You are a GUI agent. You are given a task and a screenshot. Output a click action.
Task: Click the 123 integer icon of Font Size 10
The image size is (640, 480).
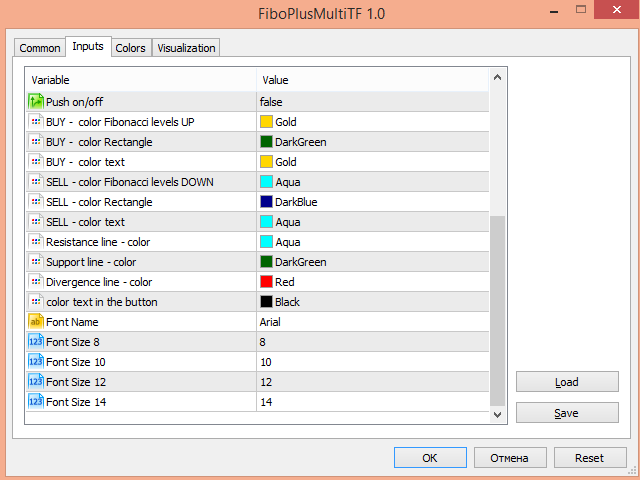click(36, 362)
